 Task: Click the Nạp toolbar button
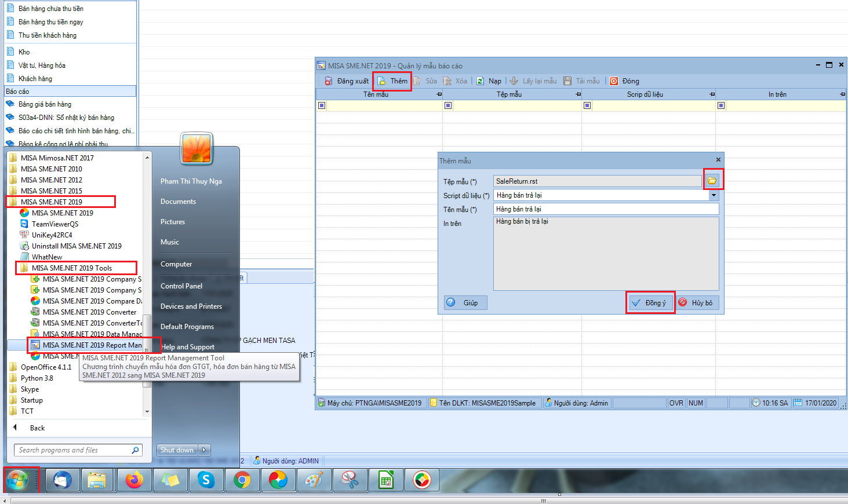(x=489, y=81)
